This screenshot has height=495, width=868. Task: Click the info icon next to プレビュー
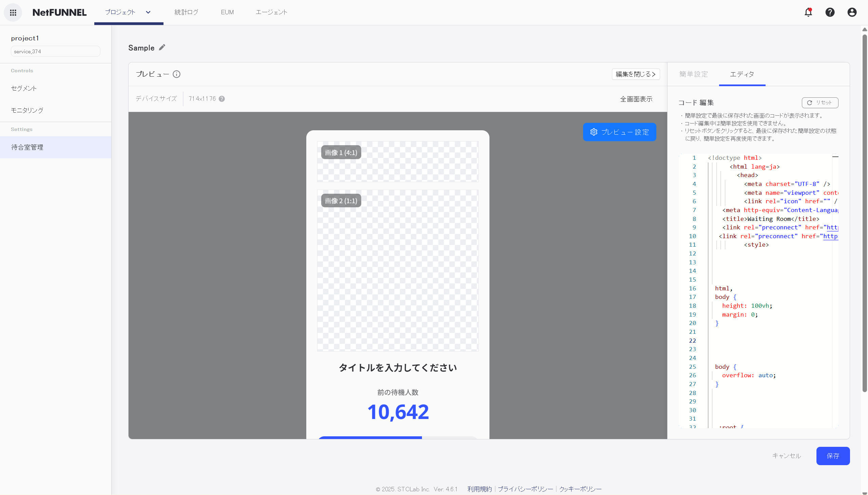(x=176, y=74)
